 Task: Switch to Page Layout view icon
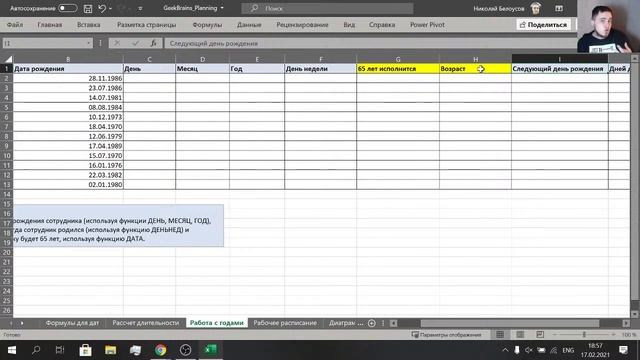(520, 335)
